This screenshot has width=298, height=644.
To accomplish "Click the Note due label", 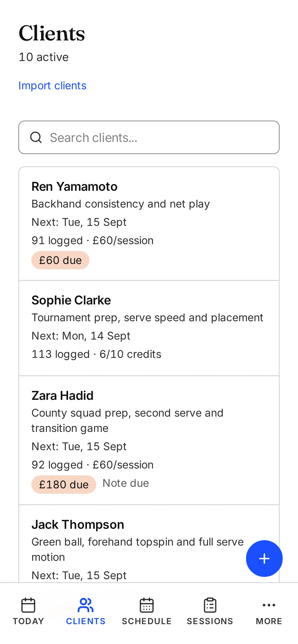I will pyautogui.click(x=126, y=483).
